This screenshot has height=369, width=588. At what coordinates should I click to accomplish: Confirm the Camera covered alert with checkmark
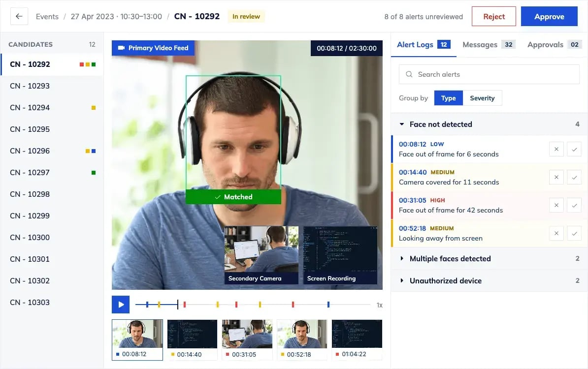tap(574, 177)
